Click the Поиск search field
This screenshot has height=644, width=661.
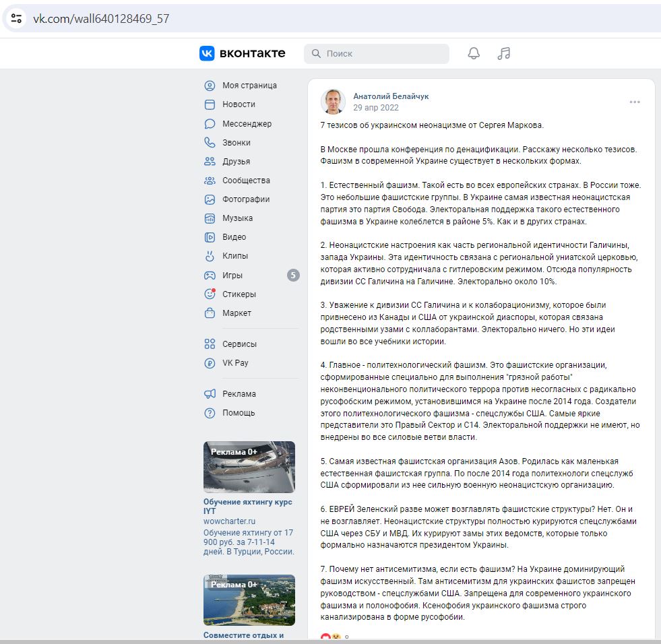pos(377,53)
